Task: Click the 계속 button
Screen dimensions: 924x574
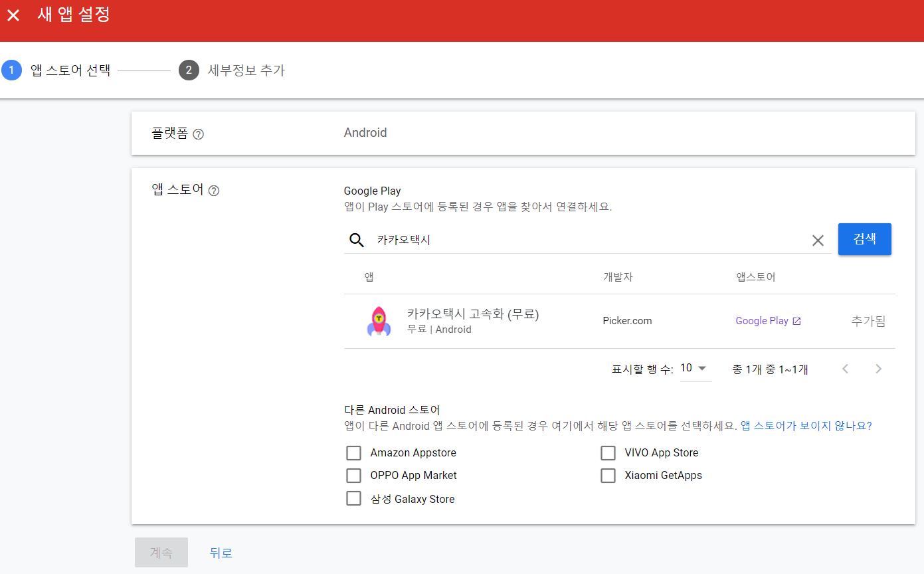Action: point(161,552)
